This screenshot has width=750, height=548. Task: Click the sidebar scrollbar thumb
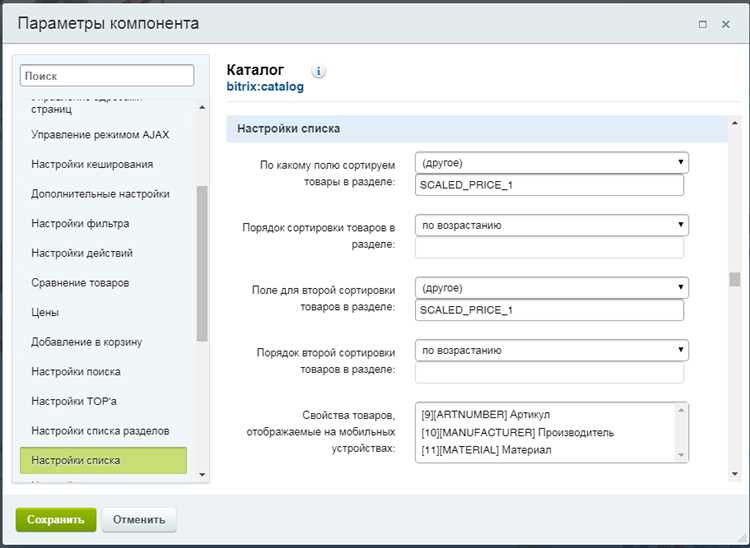(202, 263)
